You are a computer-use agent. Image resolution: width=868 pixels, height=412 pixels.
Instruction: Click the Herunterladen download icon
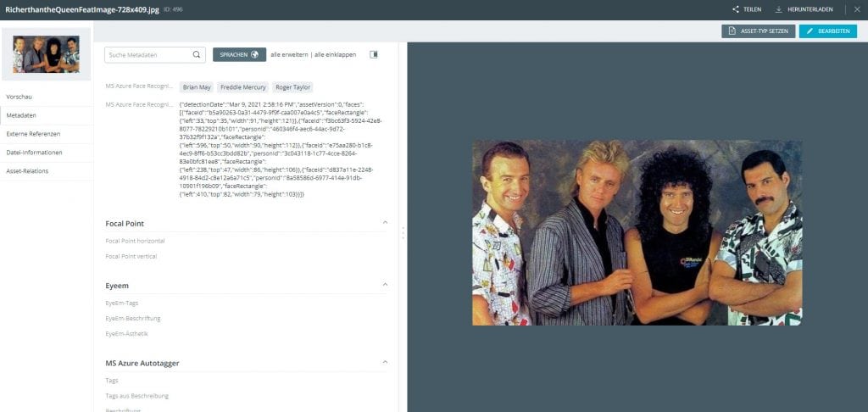(x=778, y=9)
